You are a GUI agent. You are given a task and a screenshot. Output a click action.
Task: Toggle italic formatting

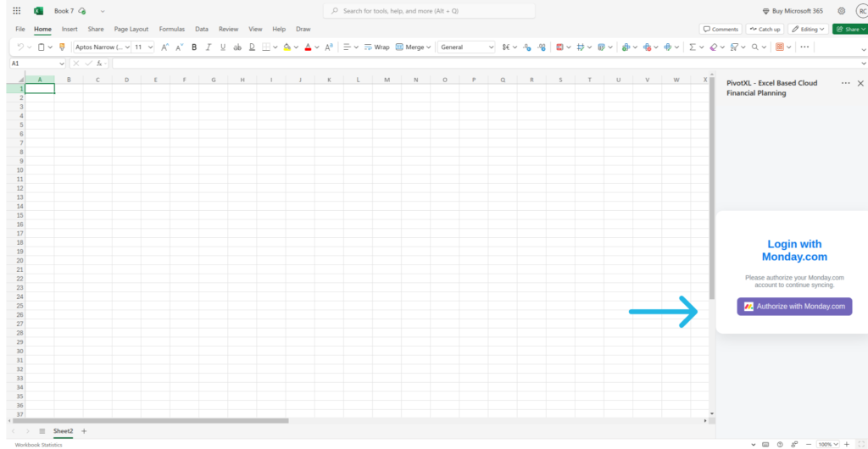point(209,47)
